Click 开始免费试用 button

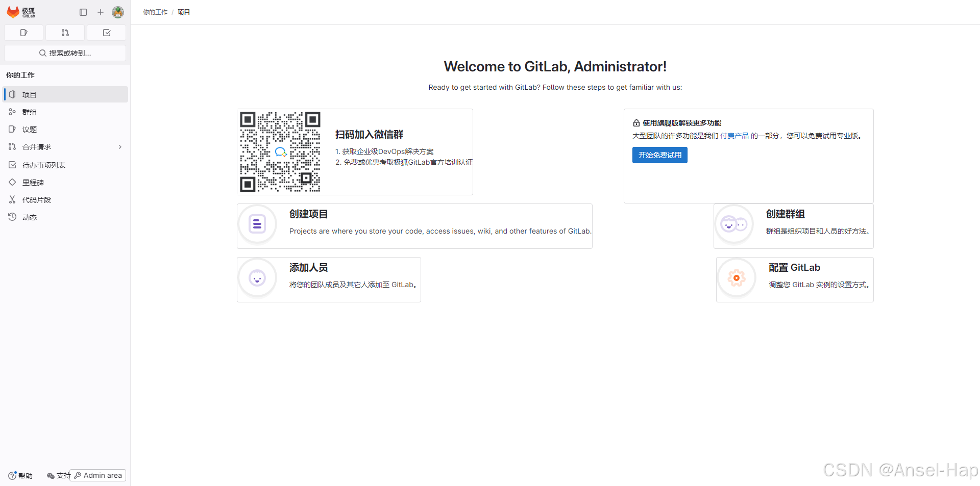659,155
